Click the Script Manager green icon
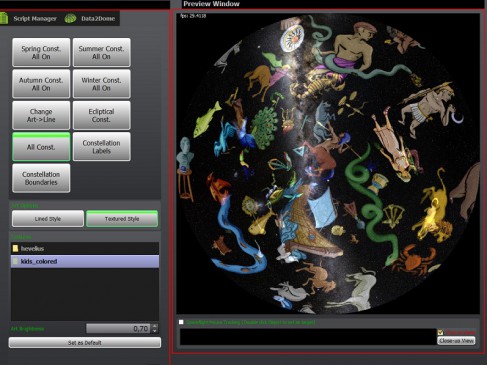This screenshot has width=487, height=365. 3,18
